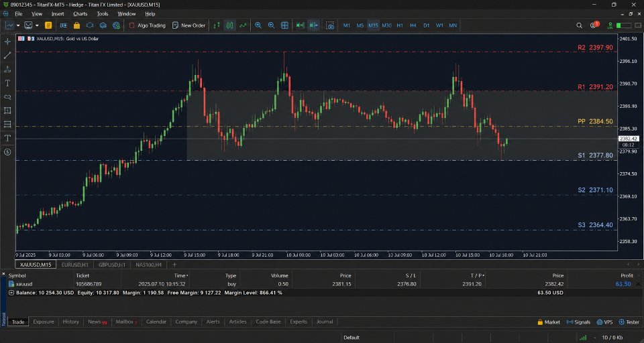Click the cloud VPS icon in toolbar
Image resolution: width=644 pixels, height=343 pixels.
tap(103, 25)
